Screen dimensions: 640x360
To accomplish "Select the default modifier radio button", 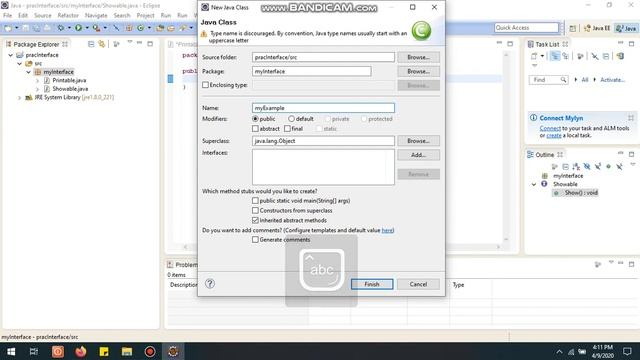I will click(291, 119).
